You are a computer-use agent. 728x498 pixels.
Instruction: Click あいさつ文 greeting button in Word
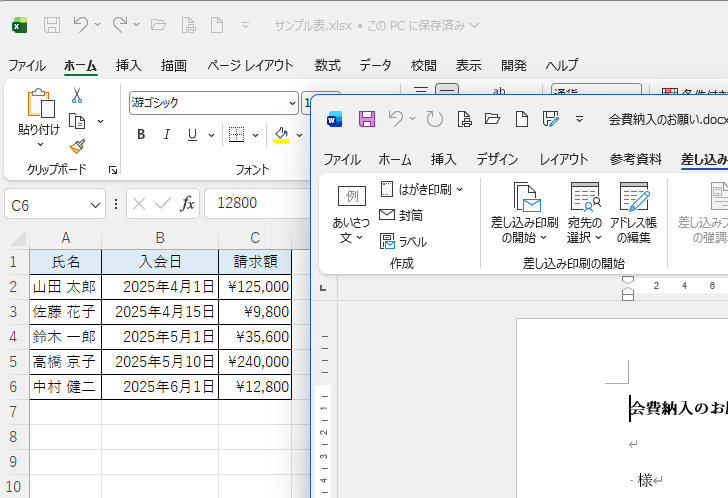click(x=351, y=214)
